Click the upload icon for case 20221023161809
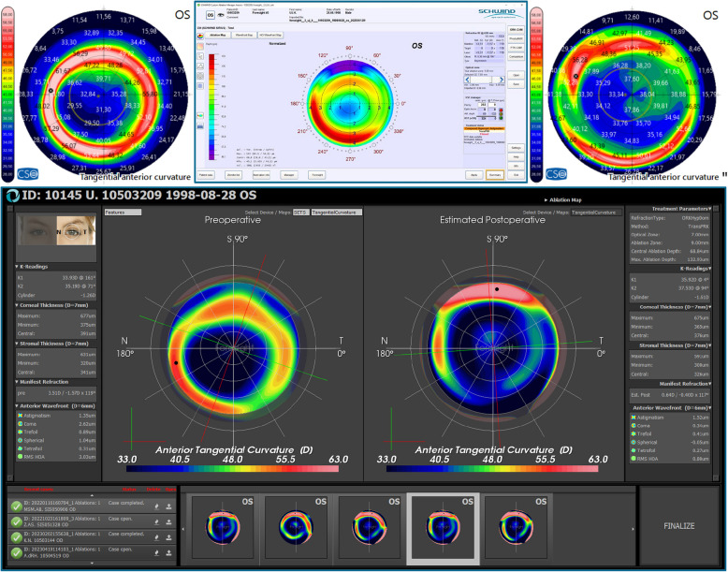The image size is (728, 572). (x=167, y=521)
